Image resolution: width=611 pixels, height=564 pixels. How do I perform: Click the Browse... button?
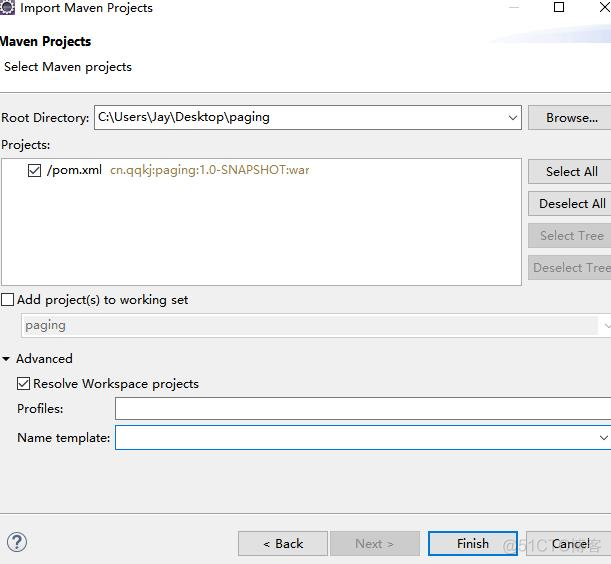click(570, 117)
